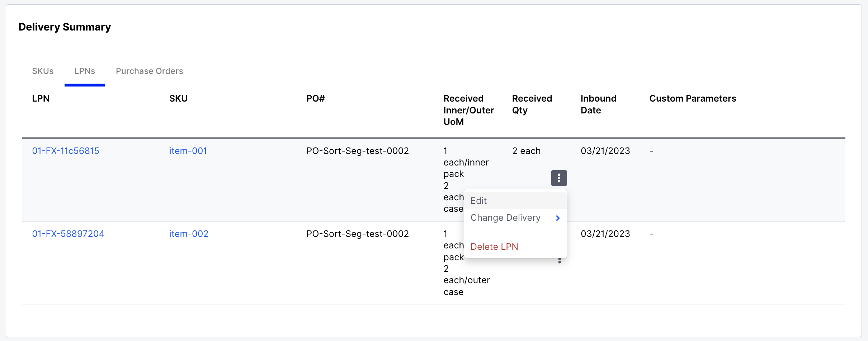Expand the Change Delivery submenu arrow

[558, 218]
